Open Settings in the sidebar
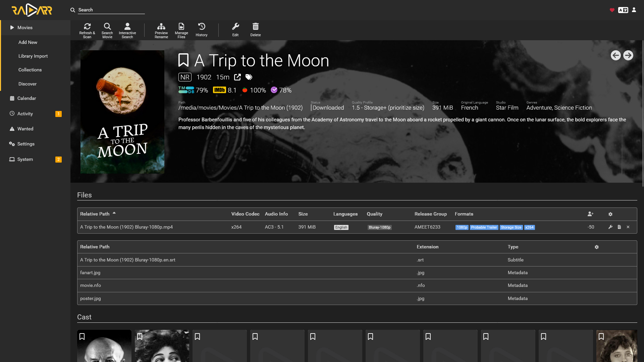Image resolution: width=644 pixels, height=362 pixels. pyautogui.click(x=35, y=144)
